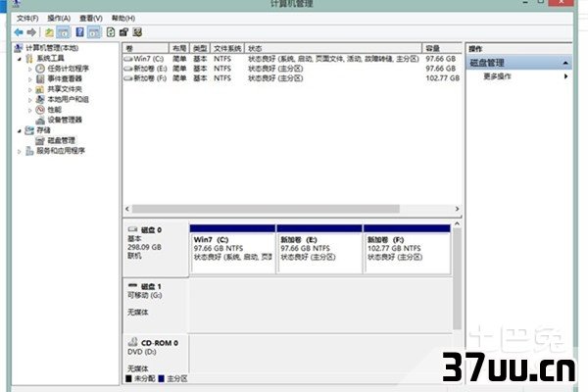This screenshot has width=588, height=392.
Task: Click the drive icon beside Win7 (C:) row
Action: click(128, 59)
